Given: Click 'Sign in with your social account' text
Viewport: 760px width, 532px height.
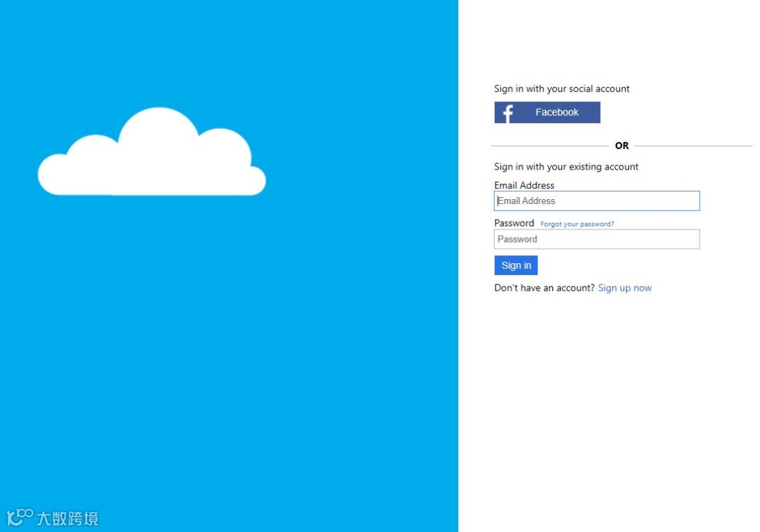Looking at the screenshot, I should (x=562, y=89).
